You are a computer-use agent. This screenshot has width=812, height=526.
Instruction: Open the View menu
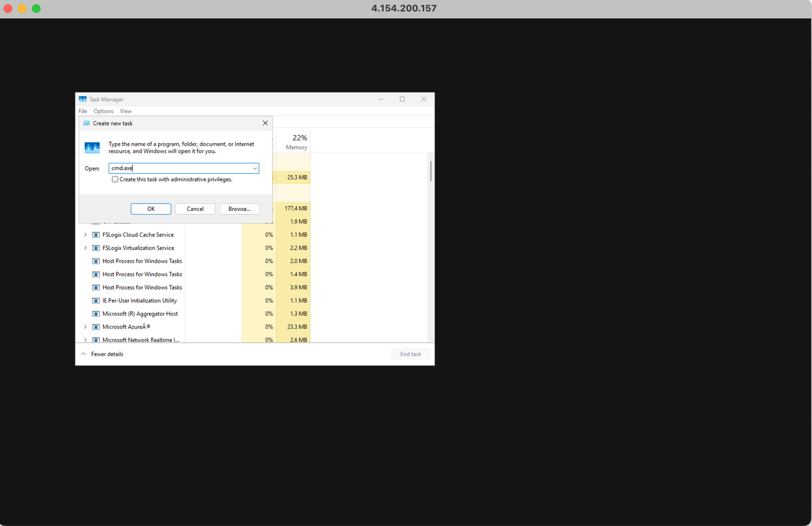[126, 111]
